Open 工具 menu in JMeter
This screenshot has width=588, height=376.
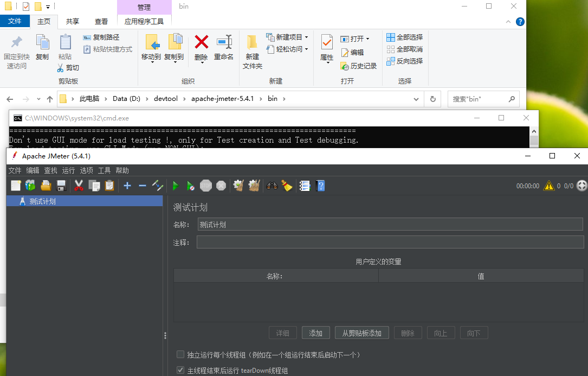click(104, 170)
